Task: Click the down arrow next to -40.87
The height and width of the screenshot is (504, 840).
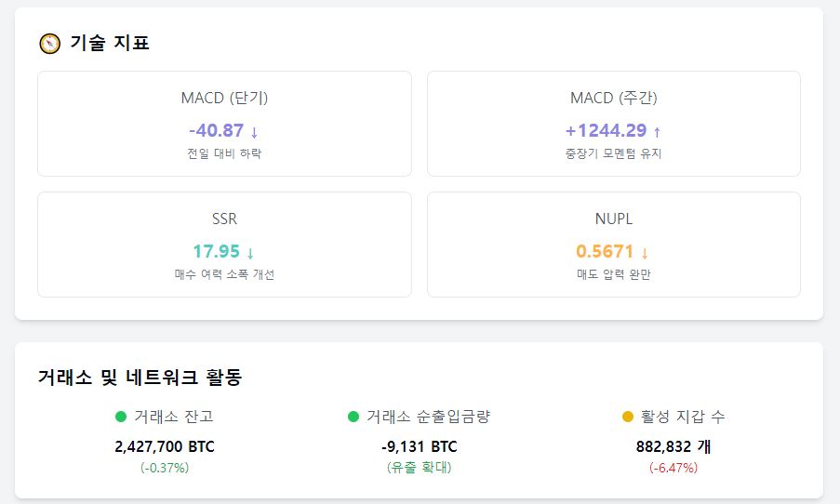Action: point(254,132)
